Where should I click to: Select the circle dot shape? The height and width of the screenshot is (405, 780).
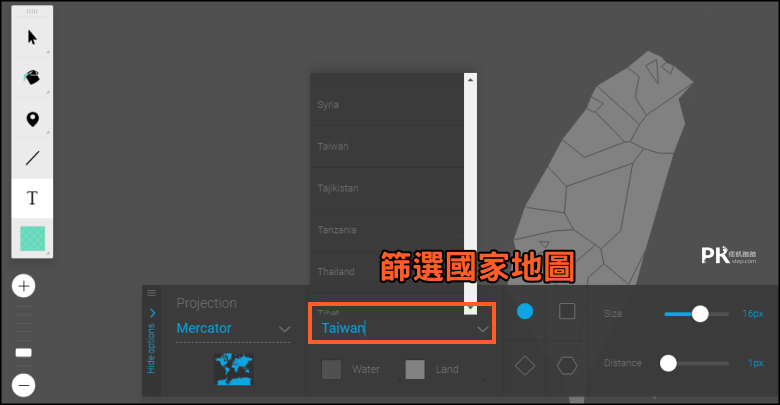tap(525, 311)
